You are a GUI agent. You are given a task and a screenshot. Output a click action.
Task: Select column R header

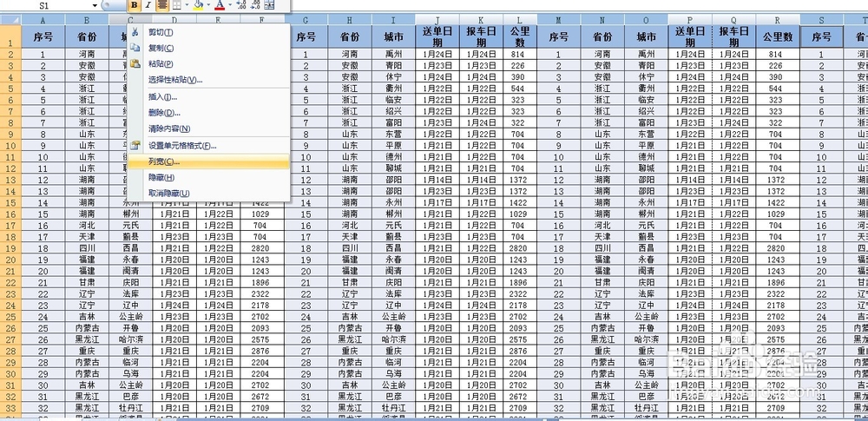pos(777,21)
